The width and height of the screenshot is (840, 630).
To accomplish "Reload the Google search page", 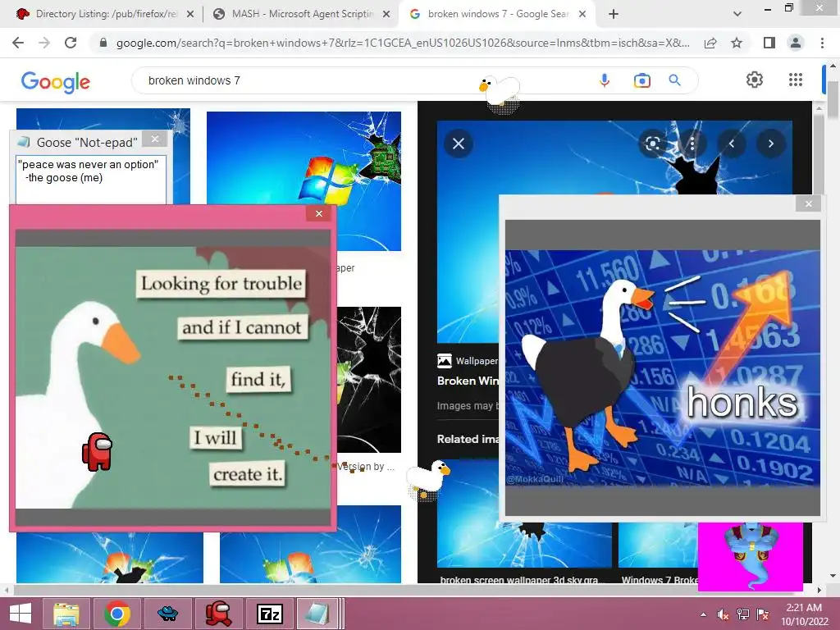I will [x=71, y=43].
